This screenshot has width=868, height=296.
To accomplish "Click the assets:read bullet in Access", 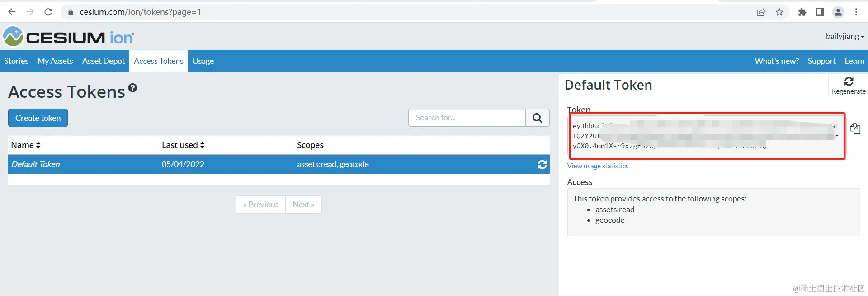I will 615,210.
